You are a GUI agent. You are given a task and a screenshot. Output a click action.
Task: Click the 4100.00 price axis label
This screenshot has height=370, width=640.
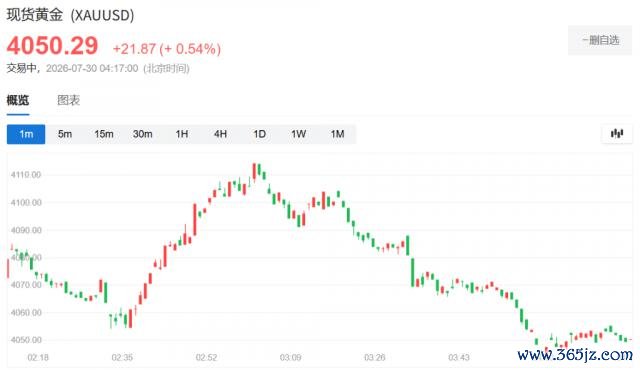[26, 203]
